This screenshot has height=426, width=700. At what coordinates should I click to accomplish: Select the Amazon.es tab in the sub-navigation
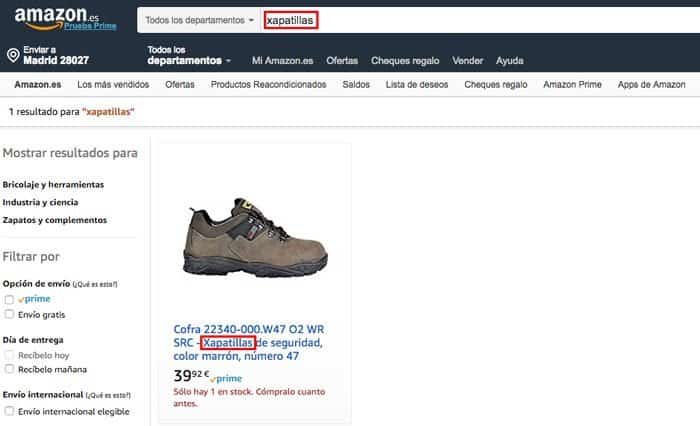(38, 84)
